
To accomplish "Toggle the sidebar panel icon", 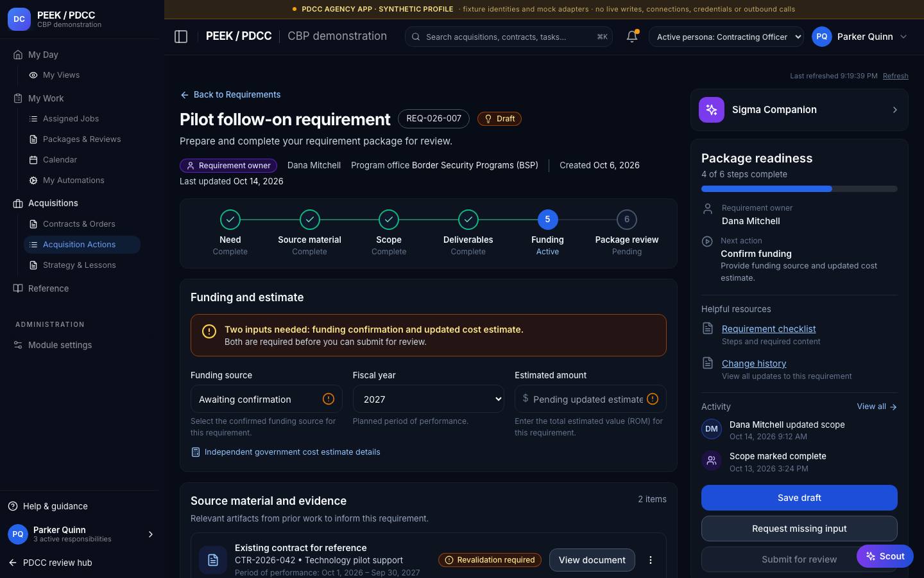I will pos(181,37).
